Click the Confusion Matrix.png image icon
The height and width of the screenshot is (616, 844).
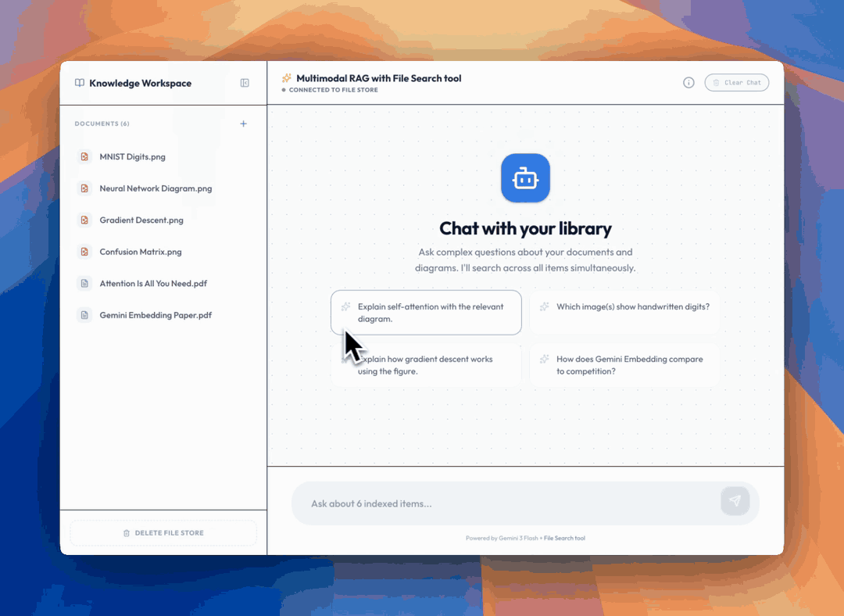coord(84,252)
